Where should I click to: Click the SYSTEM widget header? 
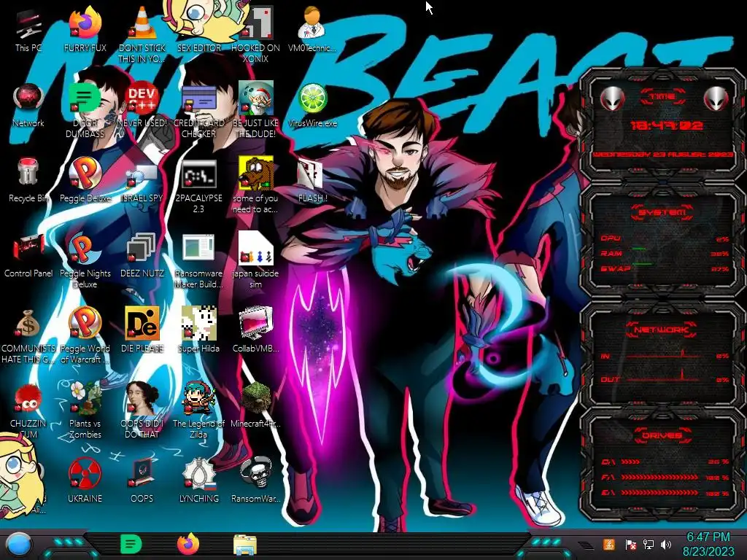(x=662, y=212)
